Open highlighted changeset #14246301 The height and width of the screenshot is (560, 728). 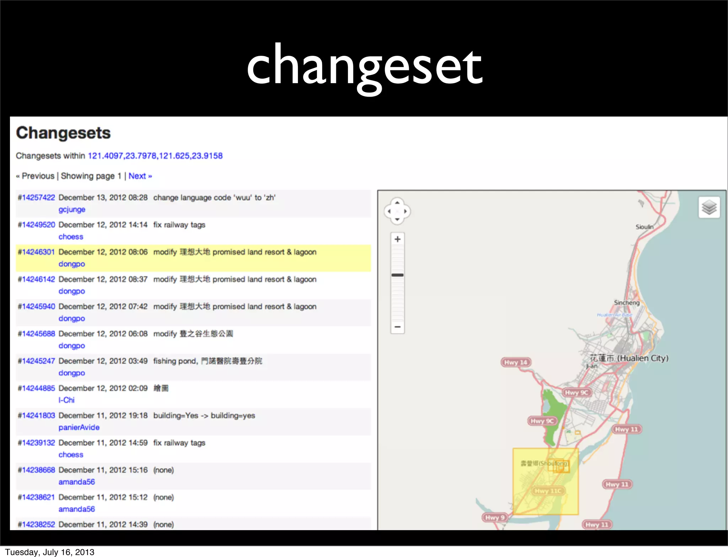pyautogui.click(x=36, y=252)
